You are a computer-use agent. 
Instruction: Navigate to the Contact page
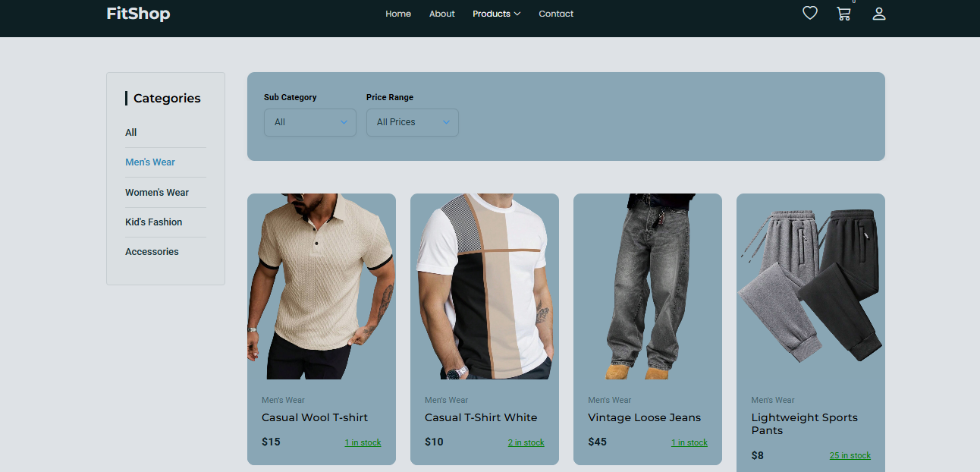coord(556,14)
